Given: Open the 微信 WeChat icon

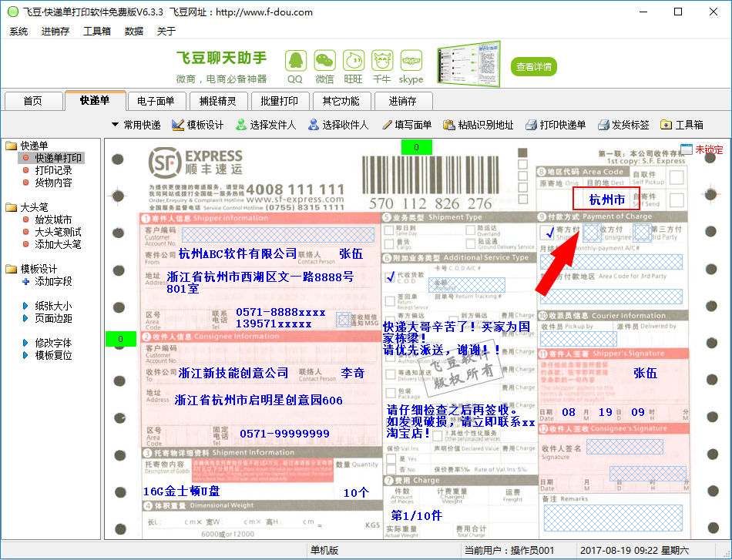Looking at the screenshot, I should [x=324, y=61].
